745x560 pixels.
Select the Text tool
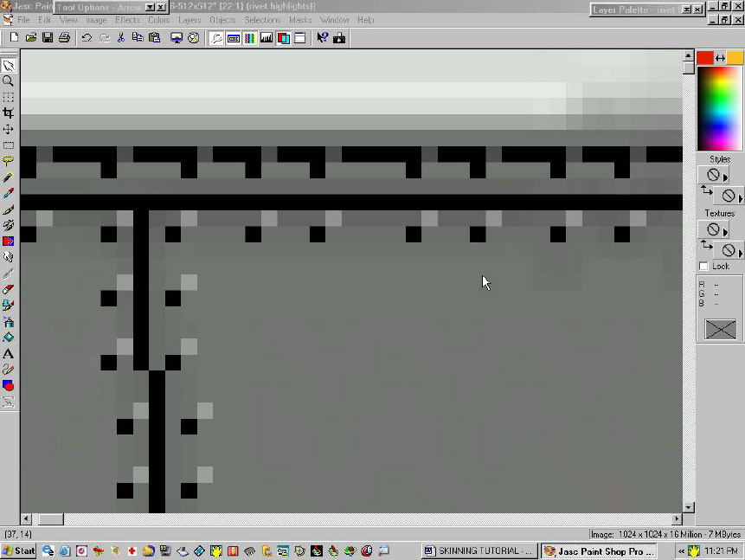(9, 354)
